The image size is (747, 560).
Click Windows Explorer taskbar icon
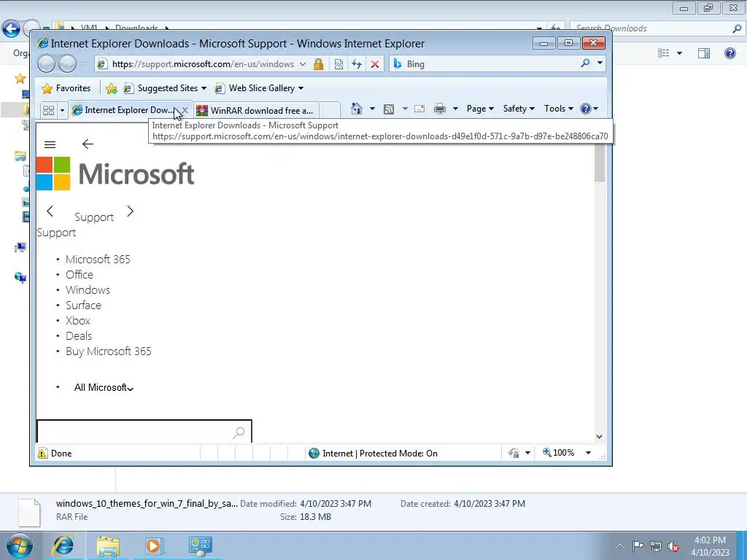pos(108,546)
